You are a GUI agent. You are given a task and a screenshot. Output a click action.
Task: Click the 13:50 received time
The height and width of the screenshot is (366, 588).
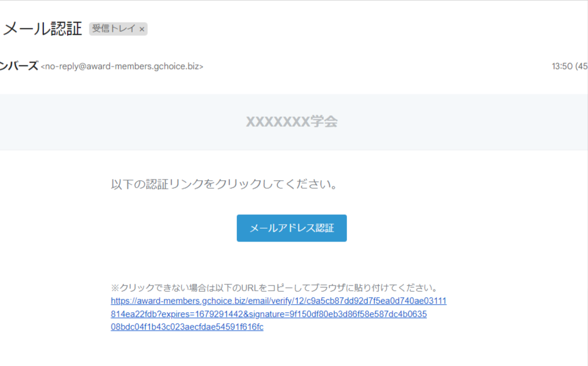click(x=562, y=67)
